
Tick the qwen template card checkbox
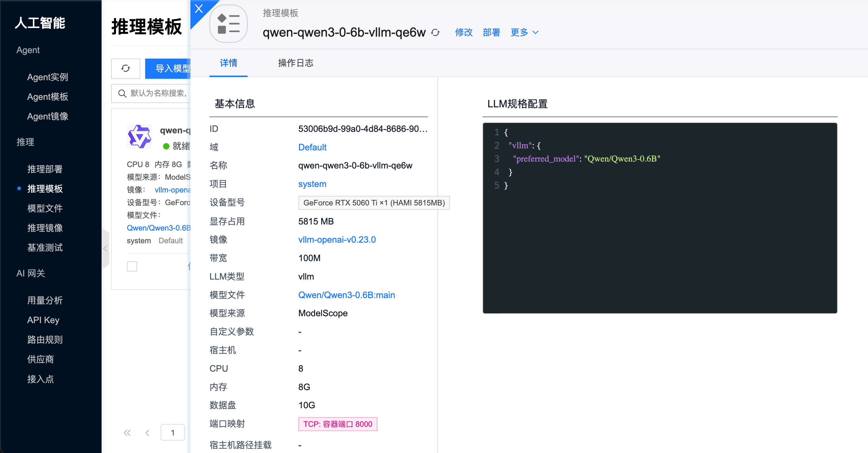click(132, 266)
